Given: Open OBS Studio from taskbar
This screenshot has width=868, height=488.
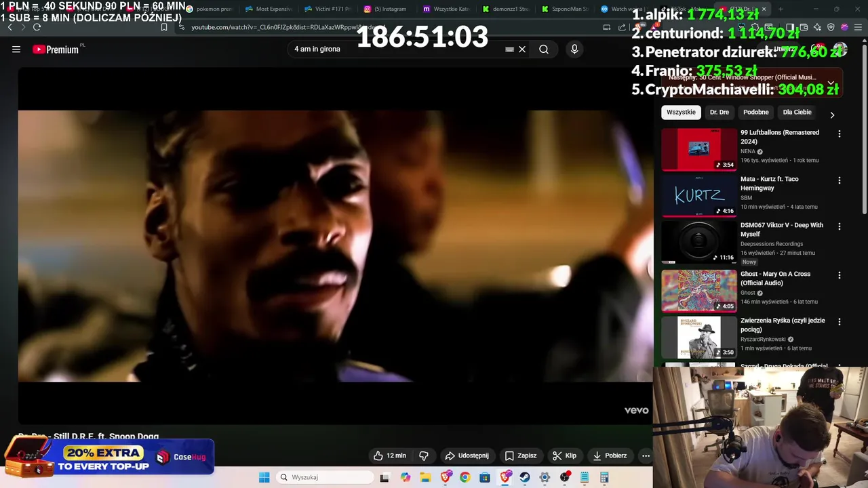Looking at the screenshot, I should [x=564, y=477].
